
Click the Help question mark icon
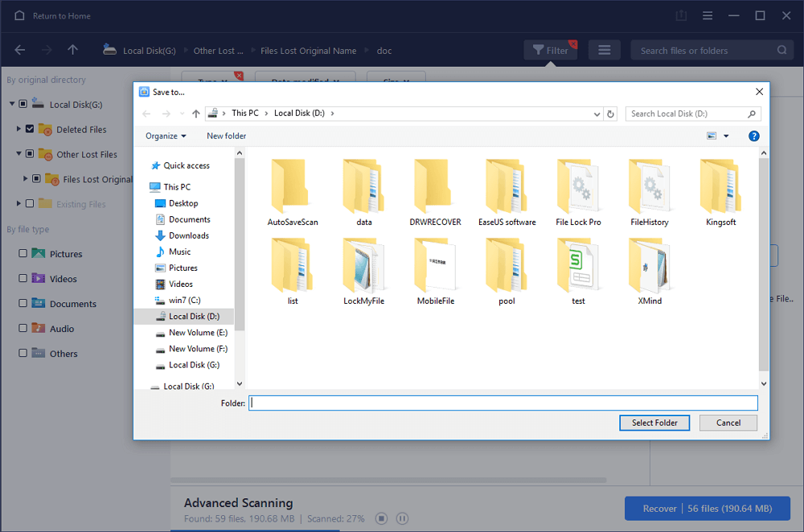click(754, 136)
